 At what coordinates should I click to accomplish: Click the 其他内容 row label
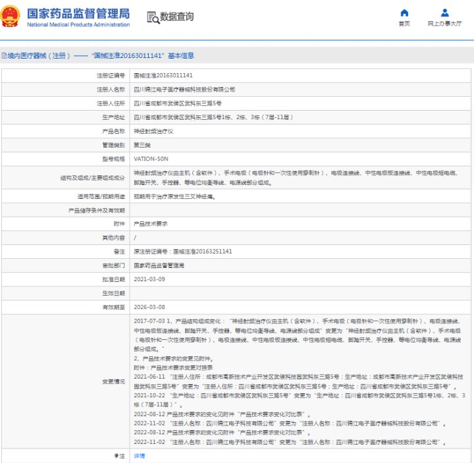click(113, 238)
